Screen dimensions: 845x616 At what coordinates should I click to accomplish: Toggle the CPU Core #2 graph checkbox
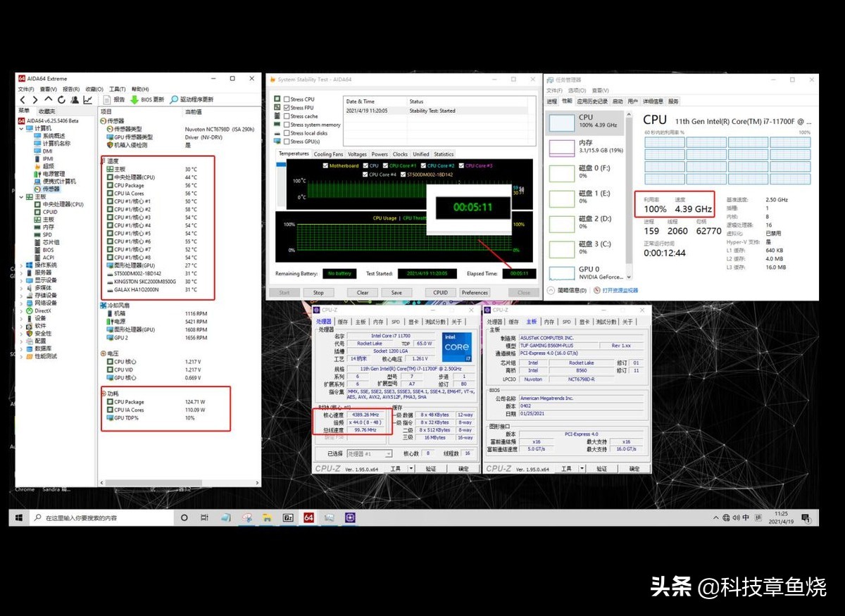423,165
